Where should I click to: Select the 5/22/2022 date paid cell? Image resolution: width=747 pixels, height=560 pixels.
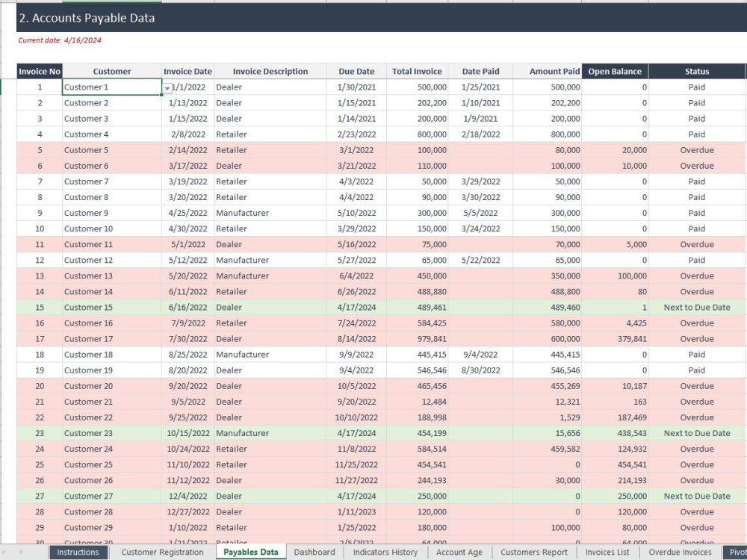(480, 260)
